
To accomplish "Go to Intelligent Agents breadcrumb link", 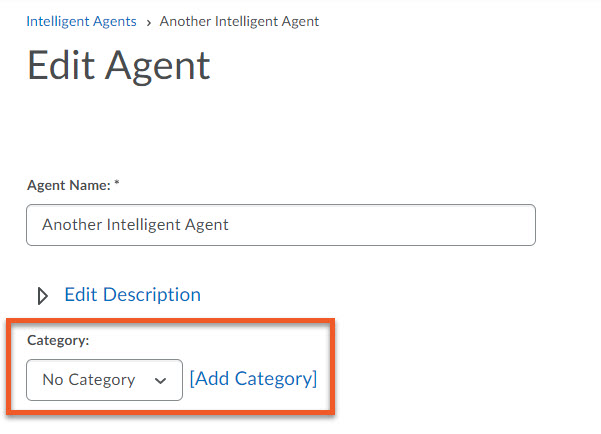I will 81,21.
